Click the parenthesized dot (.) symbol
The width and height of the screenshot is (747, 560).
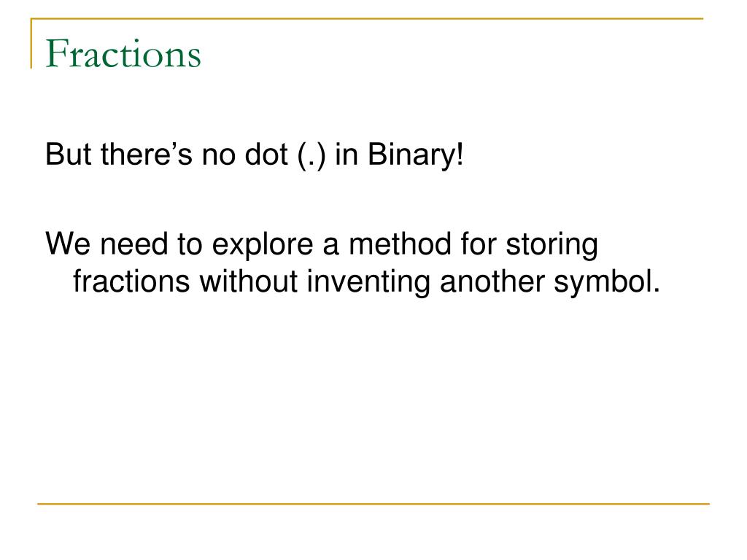coord(311,155)
